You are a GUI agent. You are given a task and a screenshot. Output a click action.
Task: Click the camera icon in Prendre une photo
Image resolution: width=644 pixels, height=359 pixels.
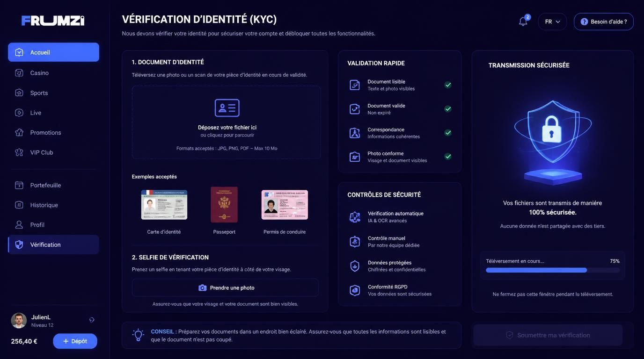pos(203,288)
